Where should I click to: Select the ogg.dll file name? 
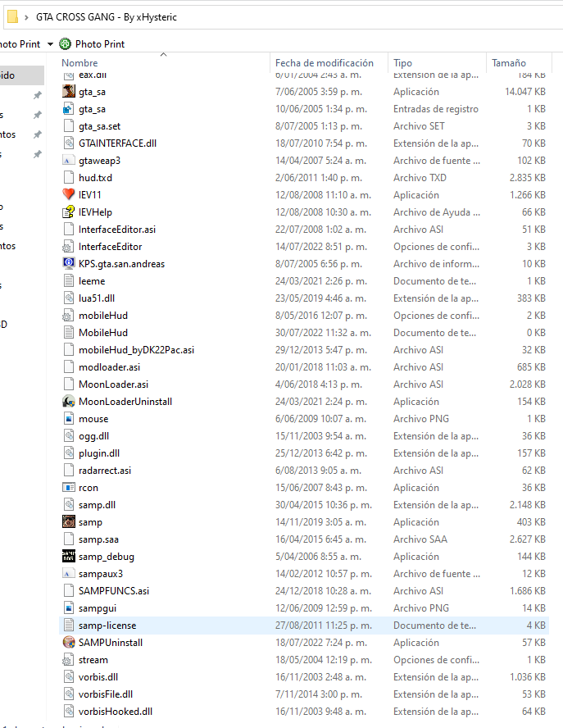coord(93,435)
